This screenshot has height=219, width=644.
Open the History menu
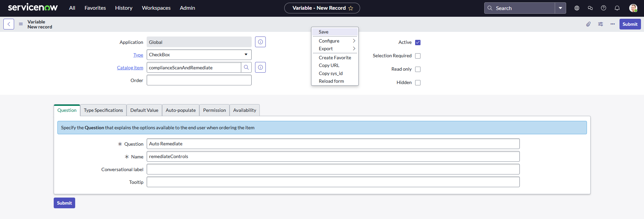coord(124,8)
